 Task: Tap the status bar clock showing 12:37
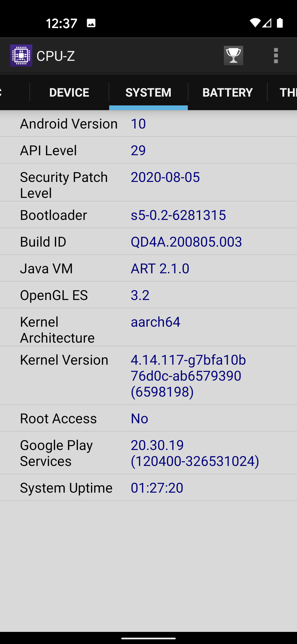coord(61,23)
